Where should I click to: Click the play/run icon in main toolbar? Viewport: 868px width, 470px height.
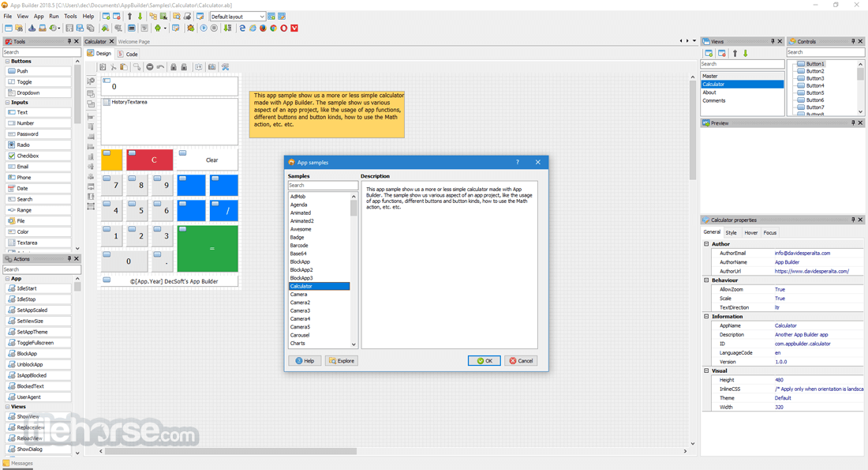click(204, 28)
